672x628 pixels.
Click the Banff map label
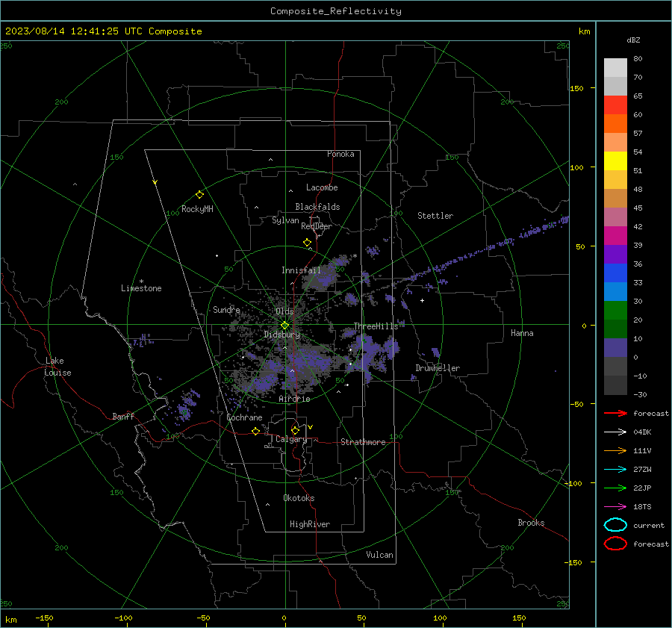123,416
